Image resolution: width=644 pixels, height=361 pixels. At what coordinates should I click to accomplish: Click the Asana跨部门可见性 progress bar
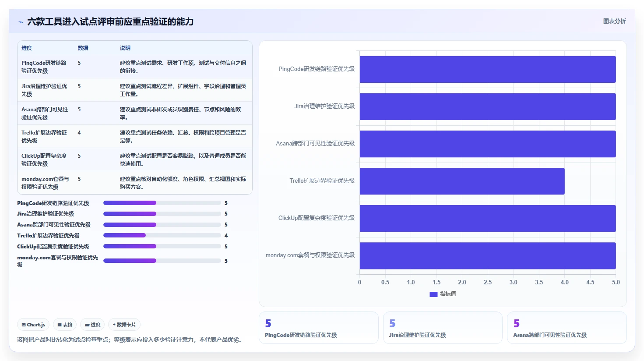pos(162,225)
